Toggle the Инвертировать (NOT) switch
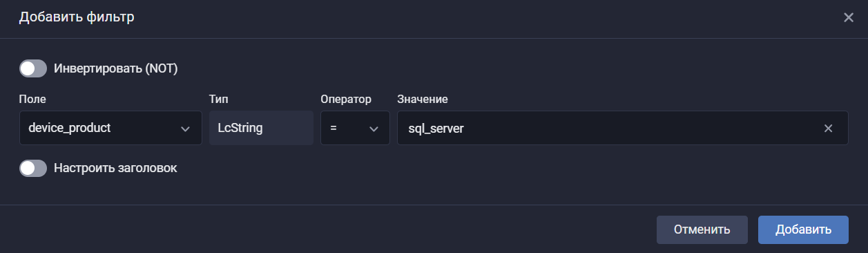Image resolution: width=868 pixels, height=253 pixels. [33, 68]
